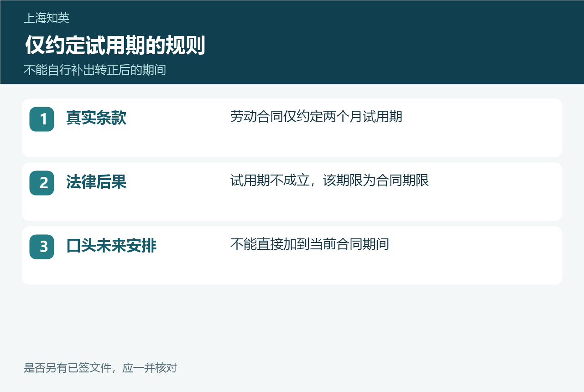Select the heading 真实条款
584x392 pixels.
pyautogui.click(x=96, y=118)
